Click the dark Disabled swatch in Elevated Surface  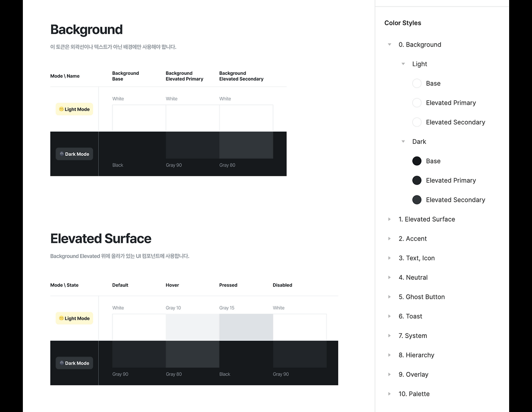click(300, 354)
